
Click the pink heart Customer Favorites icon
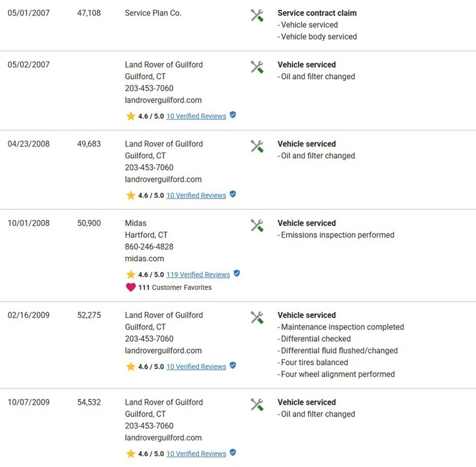[x=131, y=287]
